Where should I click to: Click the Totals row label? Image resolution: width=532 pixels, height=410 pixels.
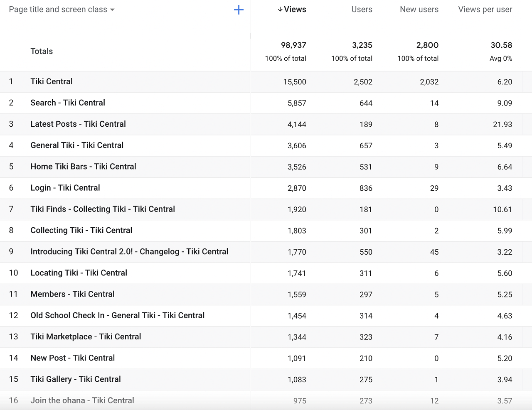click(42, 52)
